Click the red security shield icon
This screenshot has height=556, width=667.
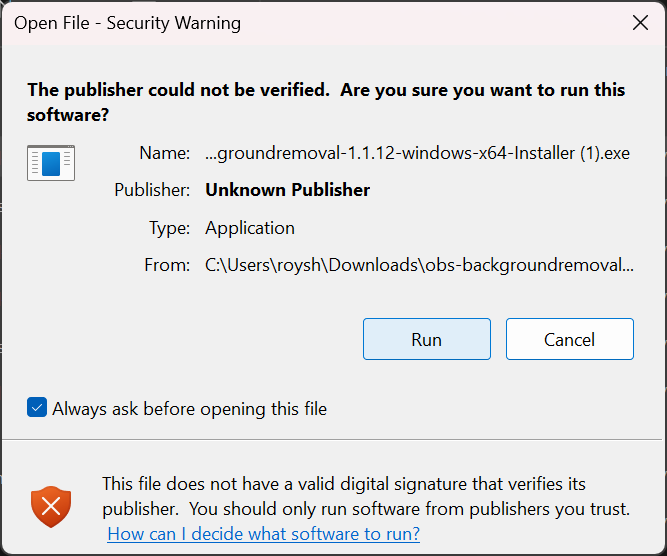(50, 505)
